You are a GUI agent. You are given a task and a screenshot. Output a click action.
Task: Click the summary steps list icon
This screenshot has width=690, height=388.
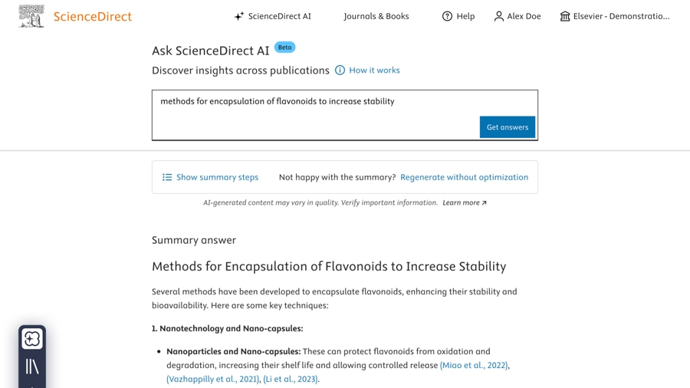(167, 177)
